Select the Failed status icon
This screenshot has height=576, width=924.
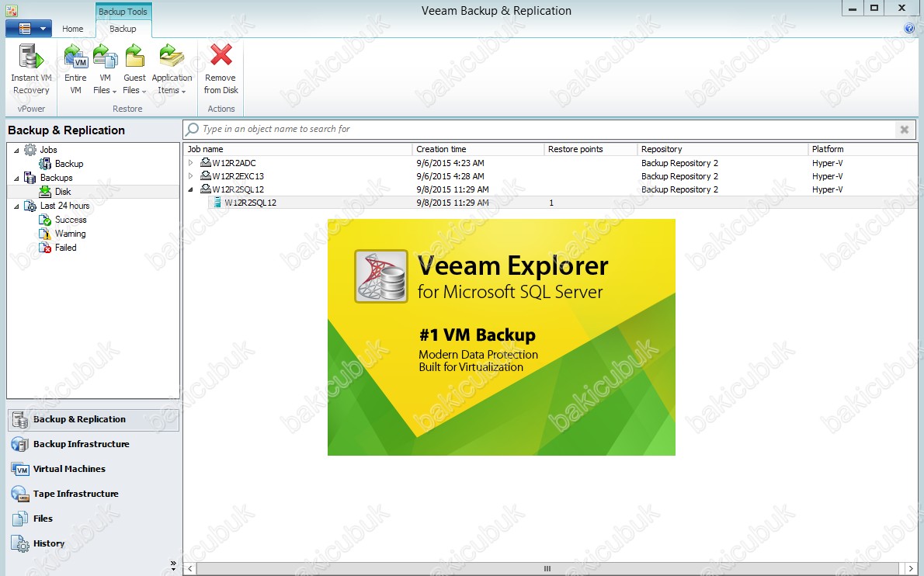point(45,248)
